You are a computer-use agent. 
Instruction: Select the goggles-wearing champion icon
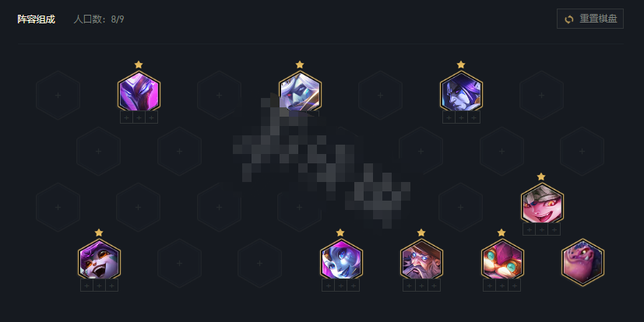502,259
